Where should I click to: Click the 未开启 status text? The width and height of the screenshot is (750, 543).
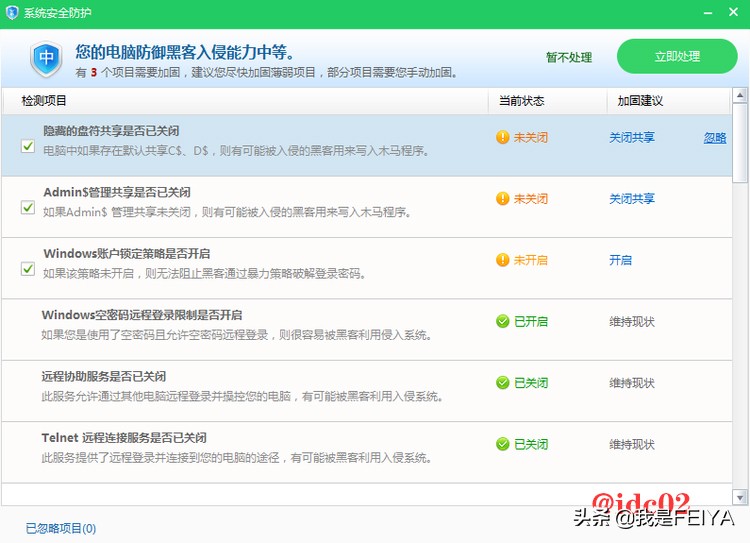[x=530, y=260]
